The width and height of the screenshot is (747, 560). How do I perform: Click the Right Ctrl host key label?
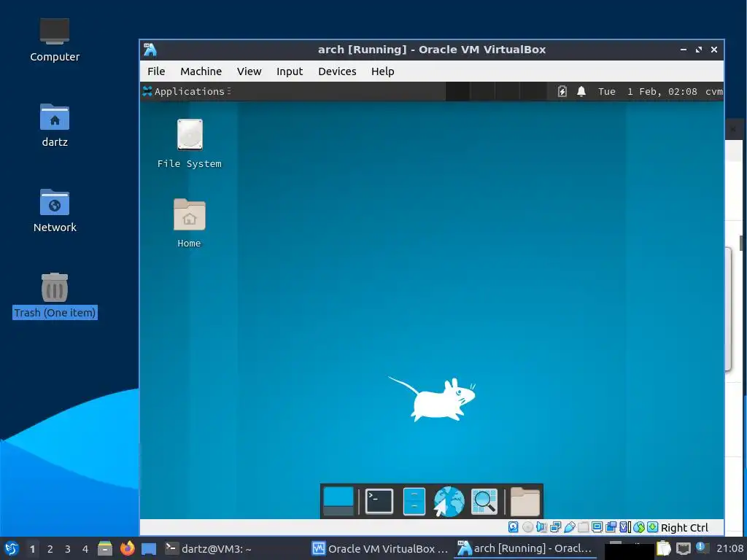(684, 528)
